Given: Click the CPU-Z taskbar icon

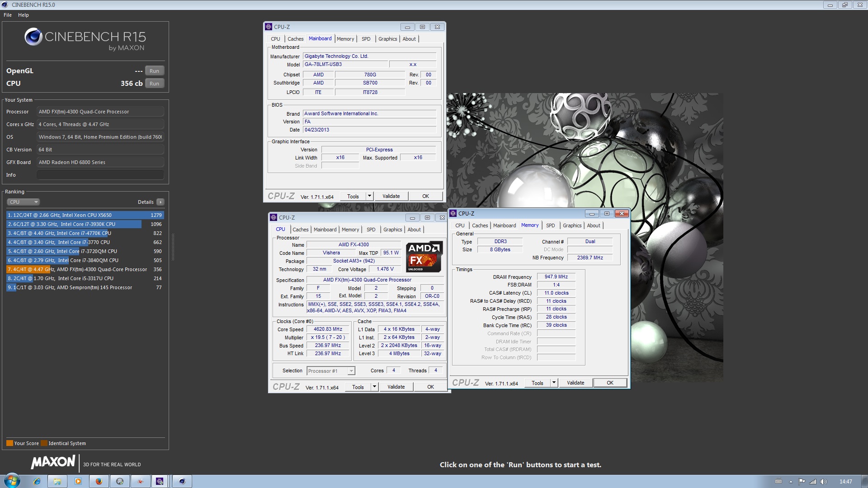Looking at the screenshot, I should click(160, 481).
